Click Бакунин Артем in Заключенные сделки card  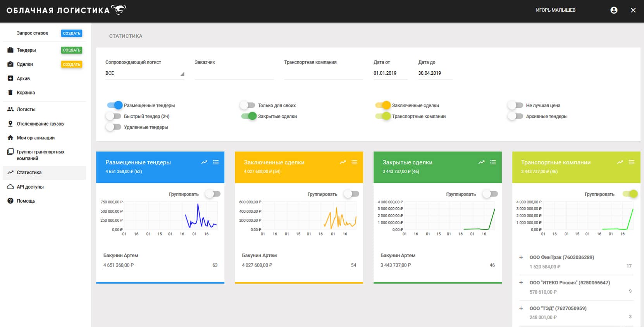point(259,255)
